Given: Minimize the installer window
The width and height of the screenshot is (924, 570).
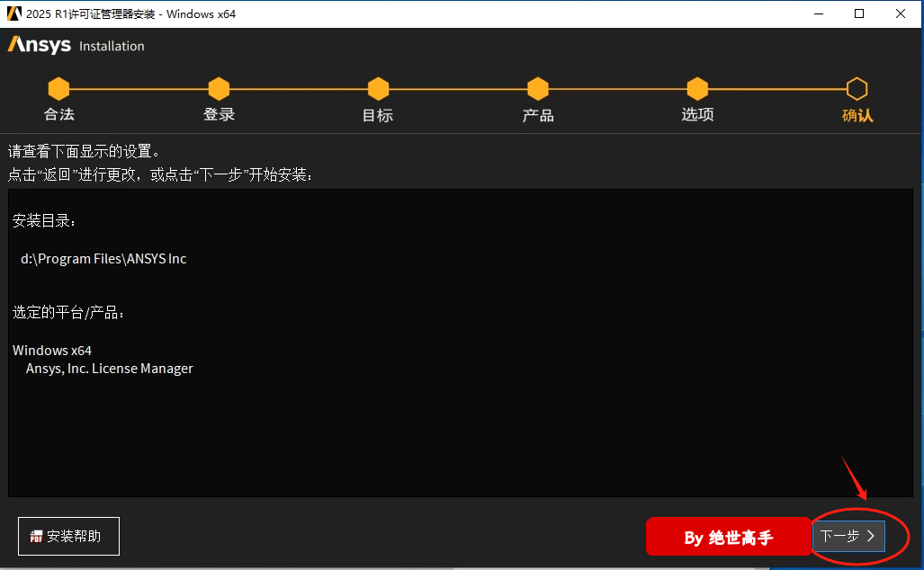Looking at the screenshot, I should click(x=819, y=13).
